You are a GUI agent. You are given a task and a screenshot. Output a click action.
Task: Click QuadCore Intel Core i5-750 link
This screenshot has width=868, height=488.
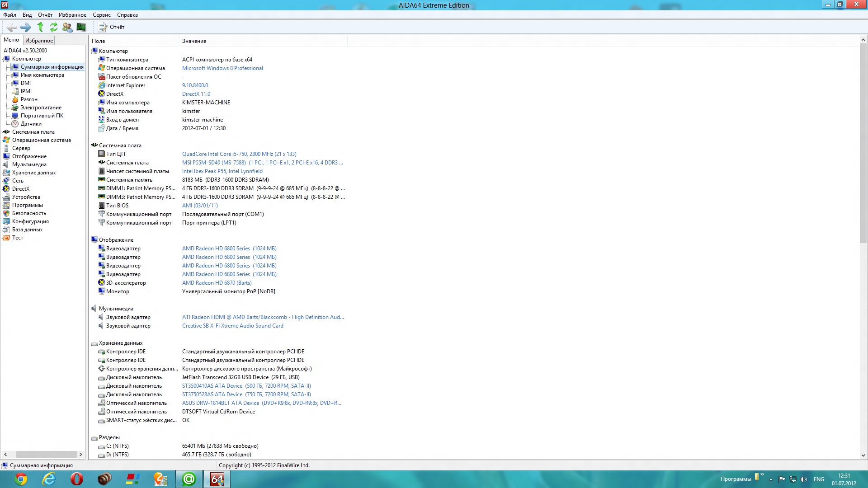(x=239, y=154)
